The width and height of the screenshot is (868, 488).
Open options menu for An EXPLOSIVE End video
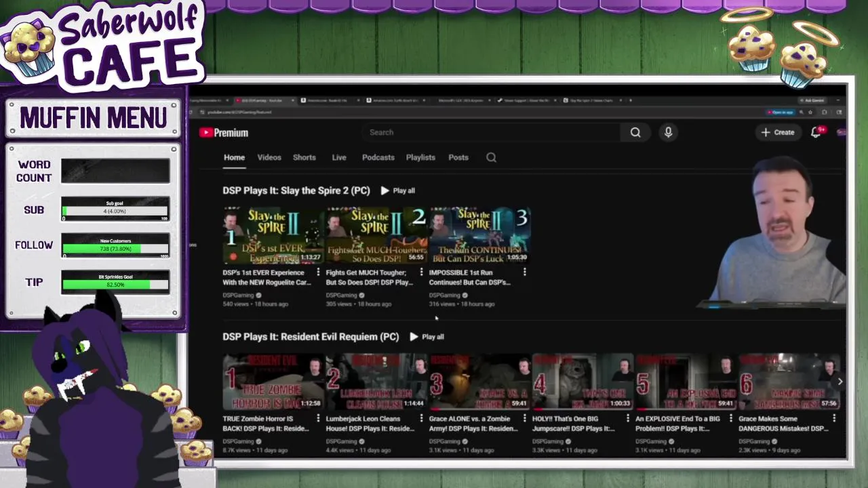[730, 419]
